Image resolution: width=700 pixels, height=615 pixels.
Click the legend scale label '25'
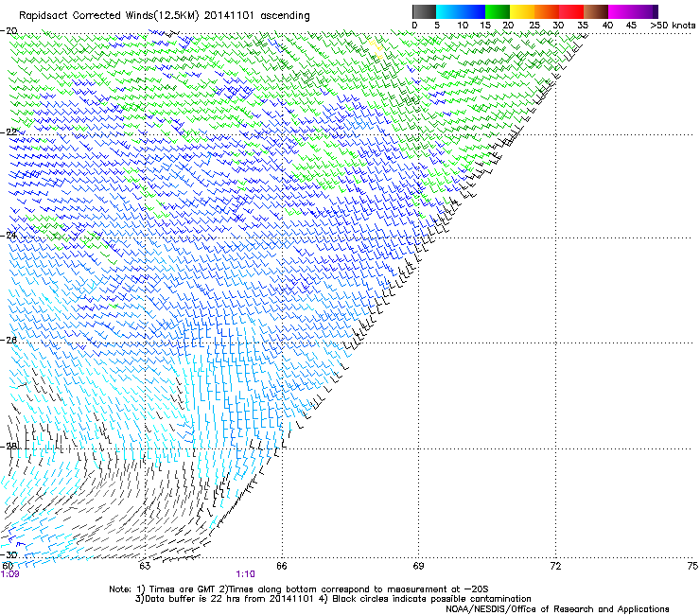(534, 26)
